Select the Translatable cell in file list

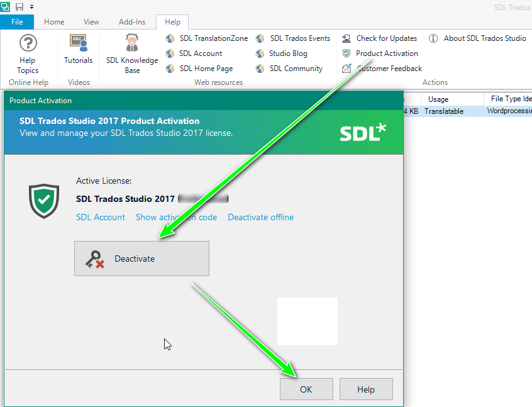444,111
